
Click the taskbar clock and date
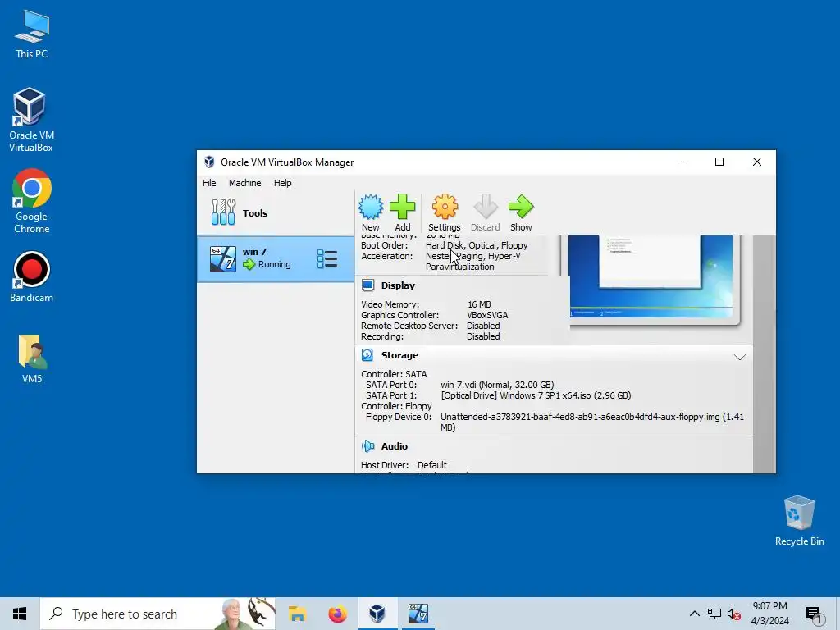(x=769, y=614)
